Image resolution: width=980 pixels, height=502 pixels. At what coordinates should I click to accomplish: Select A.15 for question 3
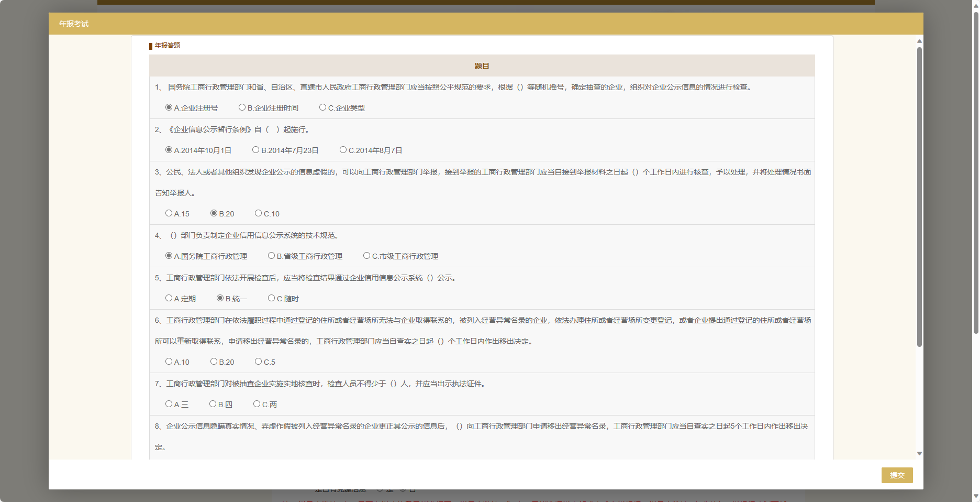tap(169, 213)
